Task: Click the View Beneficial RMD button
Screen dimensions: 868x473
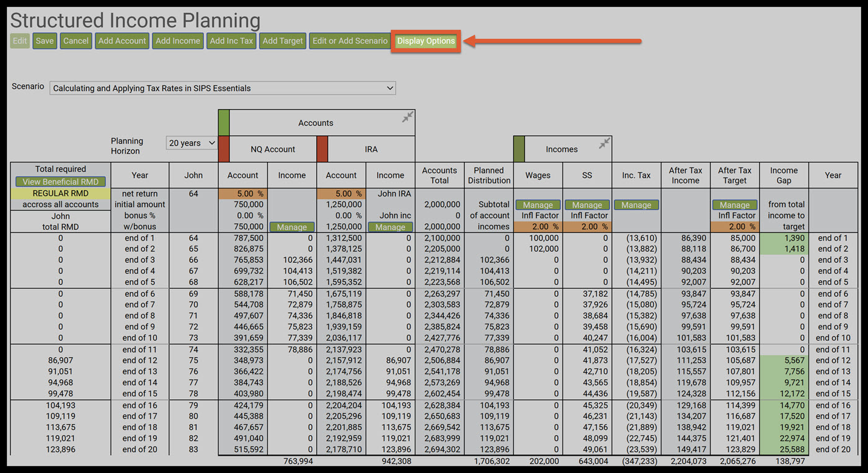Action: coord(61,182)
